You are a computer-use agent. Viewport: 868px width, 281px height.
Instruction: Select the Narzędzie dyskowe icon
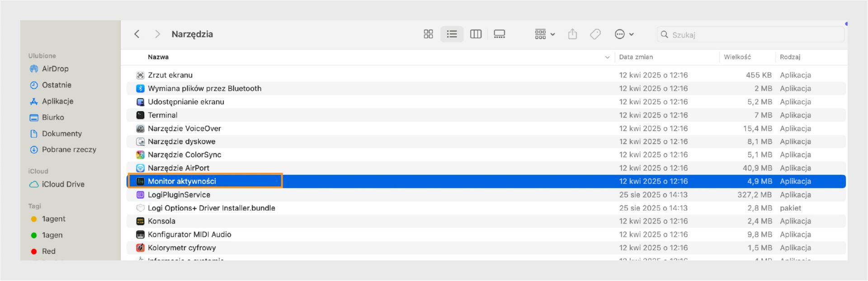(140, 142)
